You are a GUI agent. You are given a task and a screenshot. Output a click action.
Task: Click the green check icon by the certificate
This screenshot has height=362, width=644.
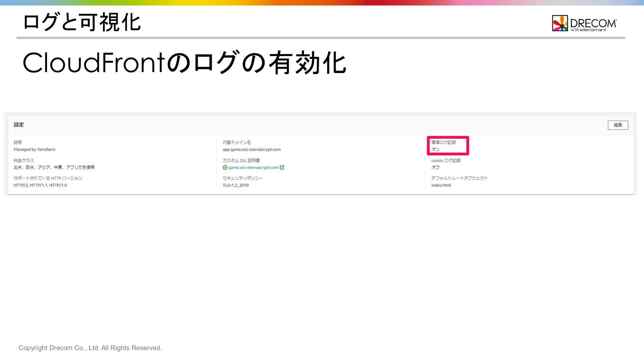pos(225,168)
